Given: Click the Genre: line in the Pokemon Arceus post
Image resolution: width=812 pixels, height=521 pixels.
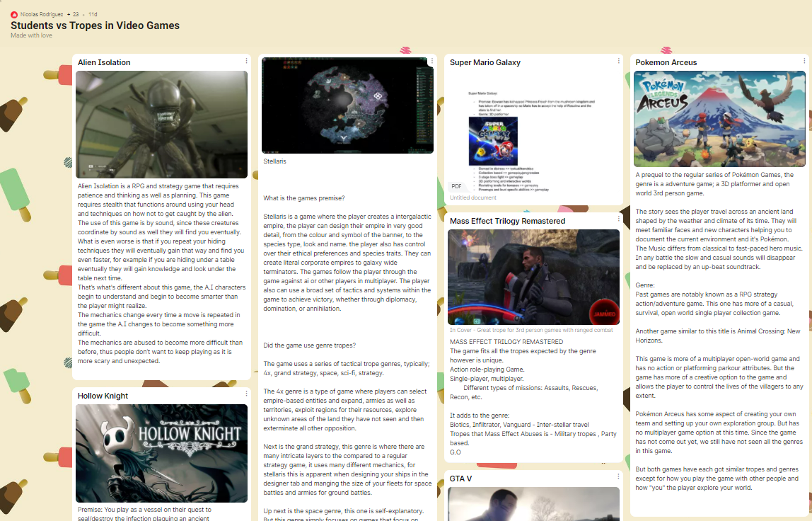Looking at the screenshot, I should pos(645,285).
